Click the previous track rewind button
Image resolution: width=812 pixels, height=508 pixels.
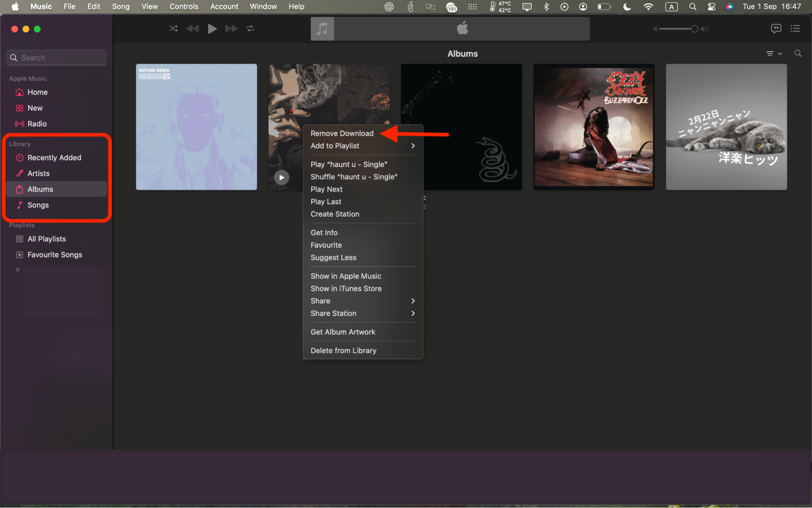(x=193, y=28)
